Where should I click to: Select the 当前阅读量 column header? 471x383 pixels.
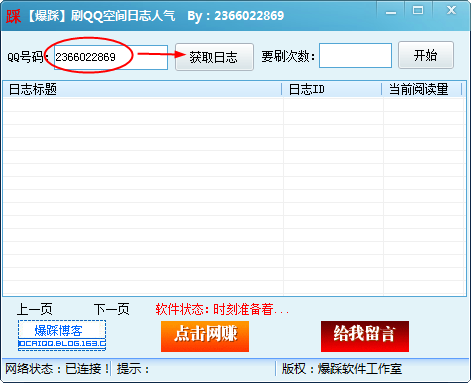point(422,89)
